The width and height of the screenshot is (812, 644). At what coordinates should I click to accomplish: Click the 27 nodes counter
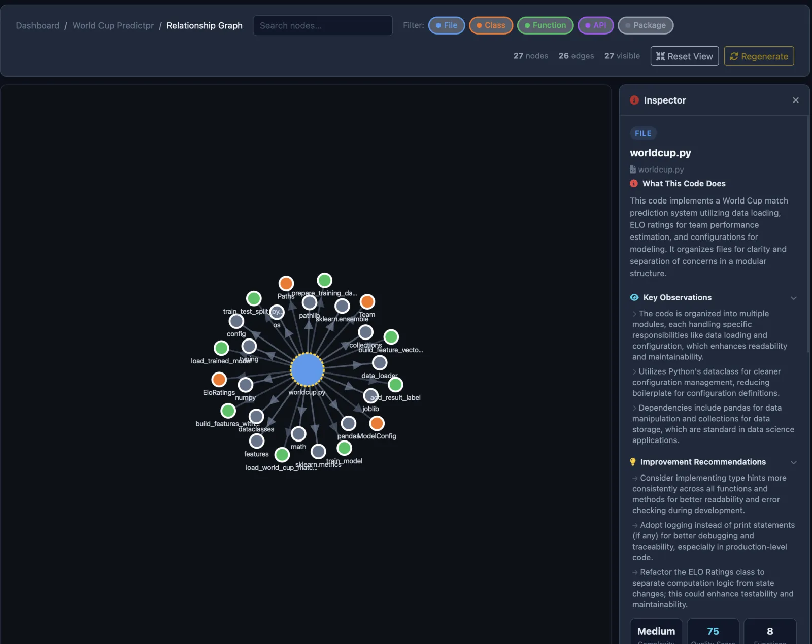coord(531,56)
